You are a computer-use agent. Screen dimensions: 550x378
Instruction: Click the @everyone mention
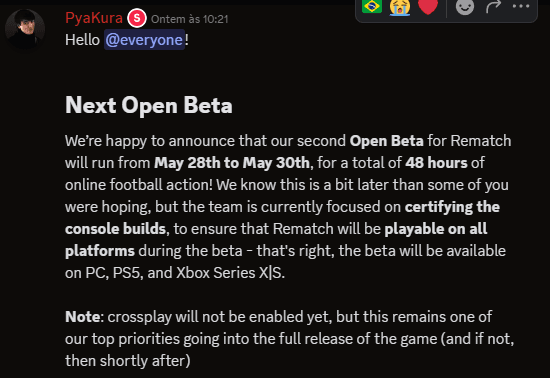145,40
